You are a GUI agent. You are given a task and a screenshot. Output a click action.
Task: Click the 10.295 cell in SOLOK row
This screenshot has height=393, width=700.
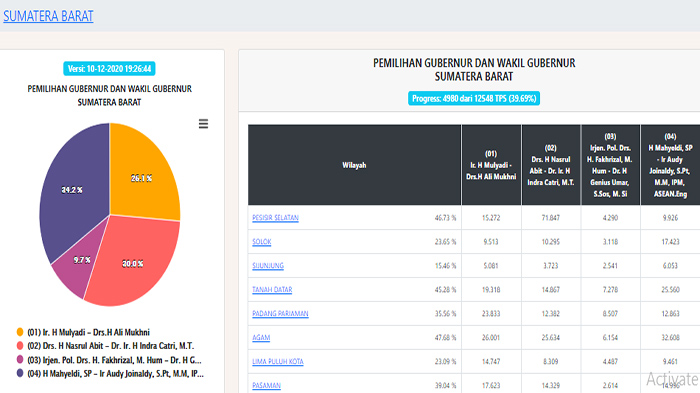(550, 242)
